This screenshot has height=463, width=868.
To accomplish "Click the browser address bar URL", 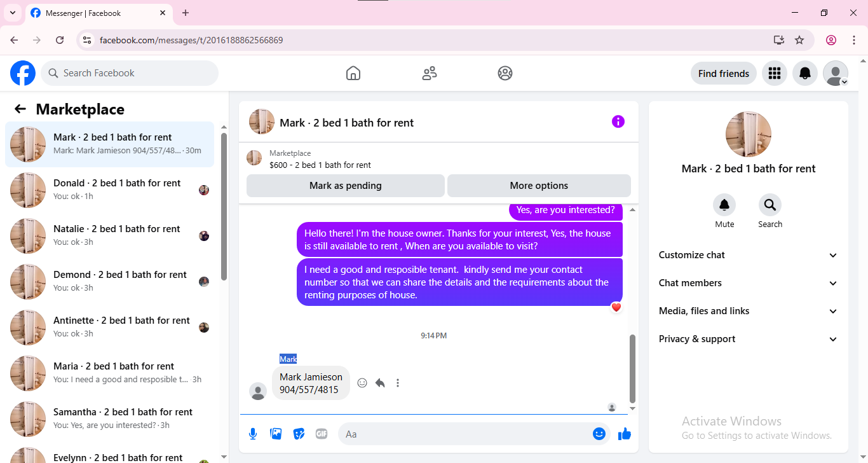I will pyautogui.click(x=191, y=40).
